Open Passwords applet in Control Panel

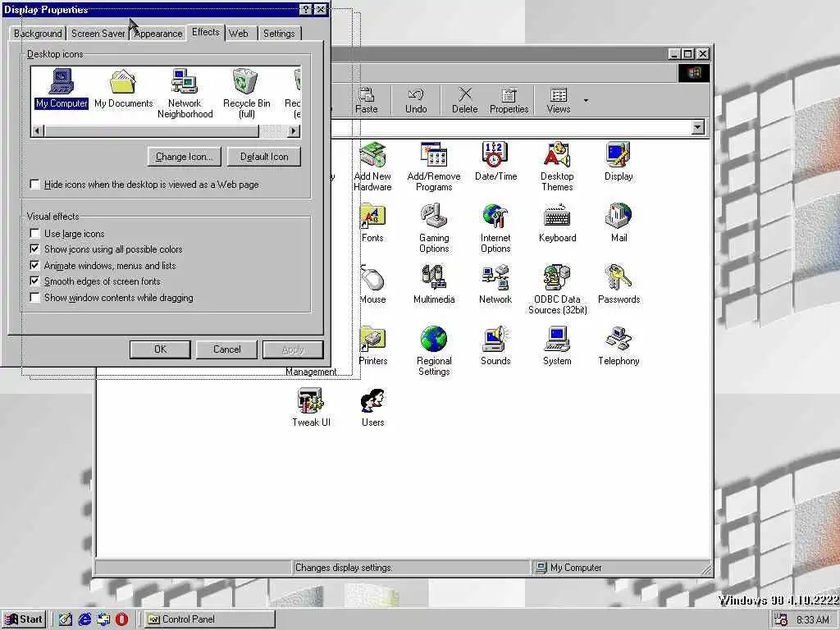[619, 285]
